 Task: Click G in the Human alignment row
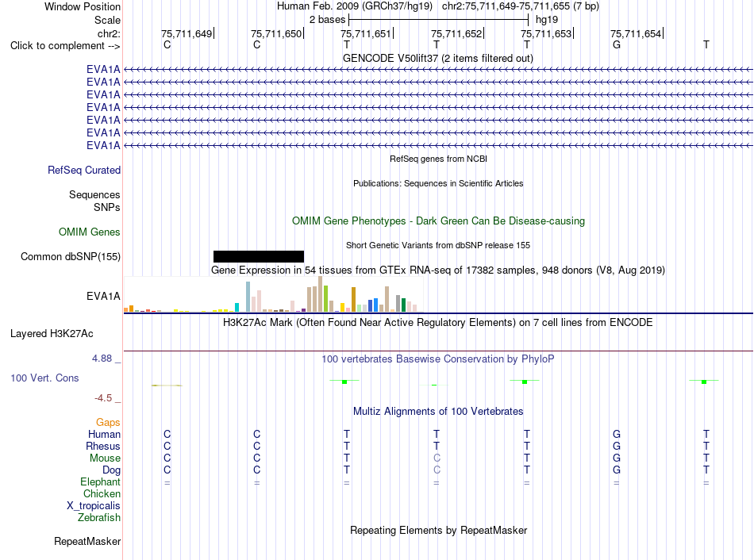tap(617, 434)
